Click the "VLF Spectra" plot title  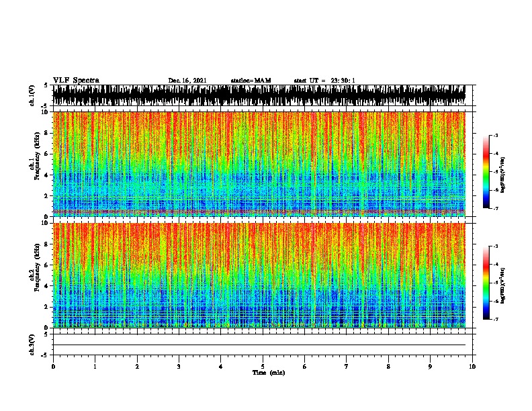[x=76, y=81]
